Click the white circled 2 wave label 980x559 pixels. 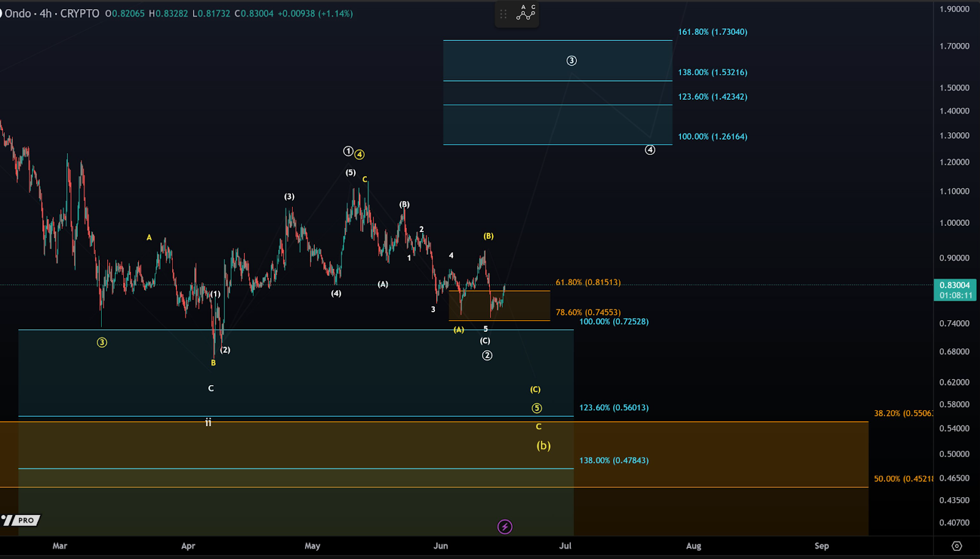point(487,356)
